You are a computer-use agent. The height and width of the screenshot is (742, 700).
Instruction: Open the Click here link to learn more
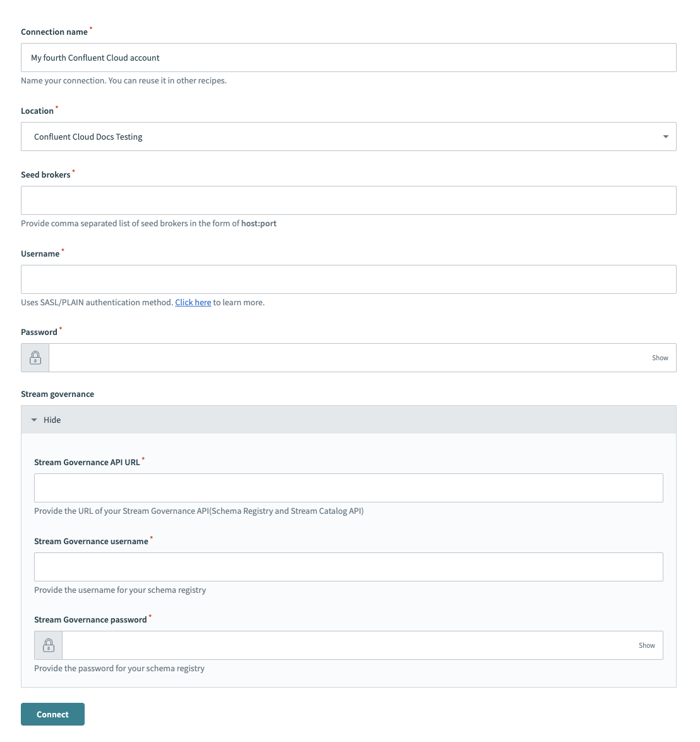click(x=193, y=302)
